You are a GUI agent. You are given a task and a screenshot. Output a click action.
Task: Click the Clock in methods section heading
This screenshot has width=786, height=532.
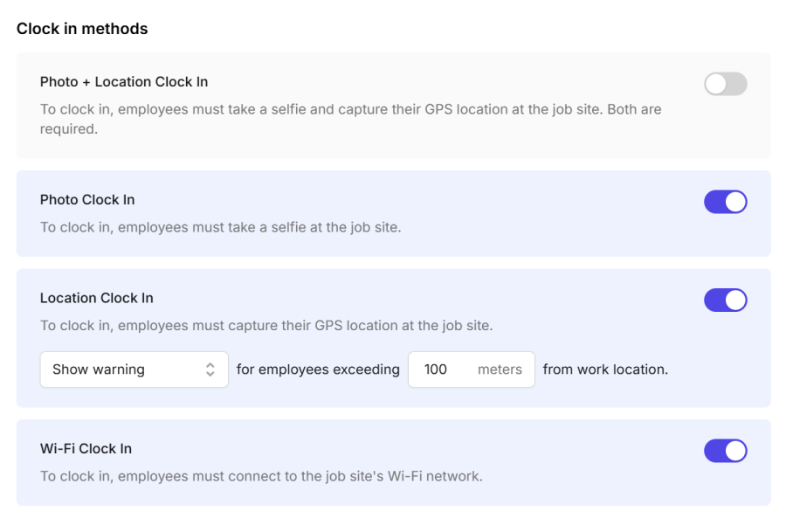tap(82, 28)
